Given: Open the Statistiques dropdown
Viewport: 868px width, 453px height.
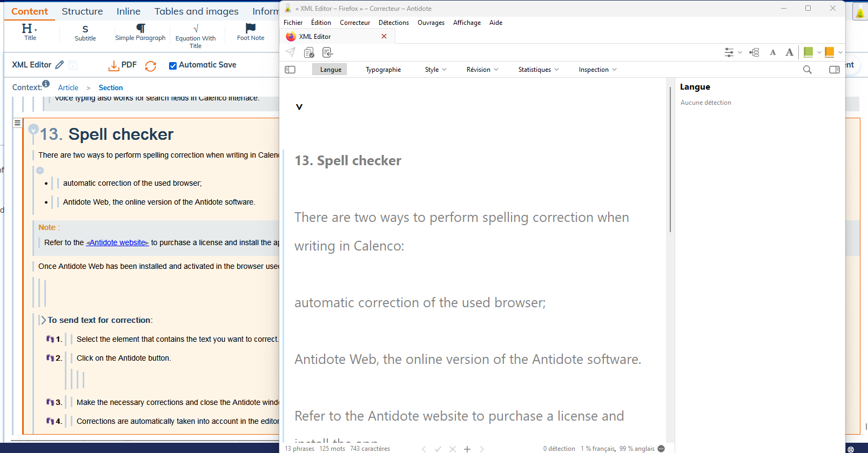Looking at the screenshot, I should pos(539,70).
